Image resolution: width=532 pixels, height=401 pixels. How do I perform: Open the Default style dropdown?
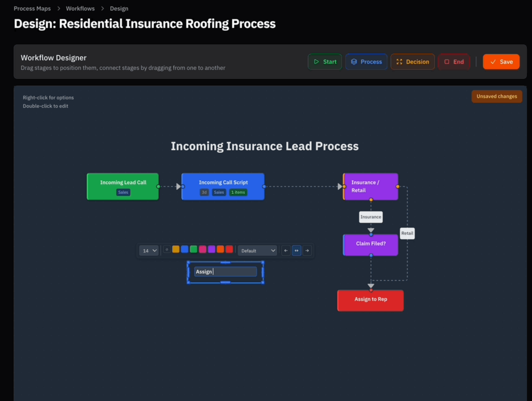258,251
